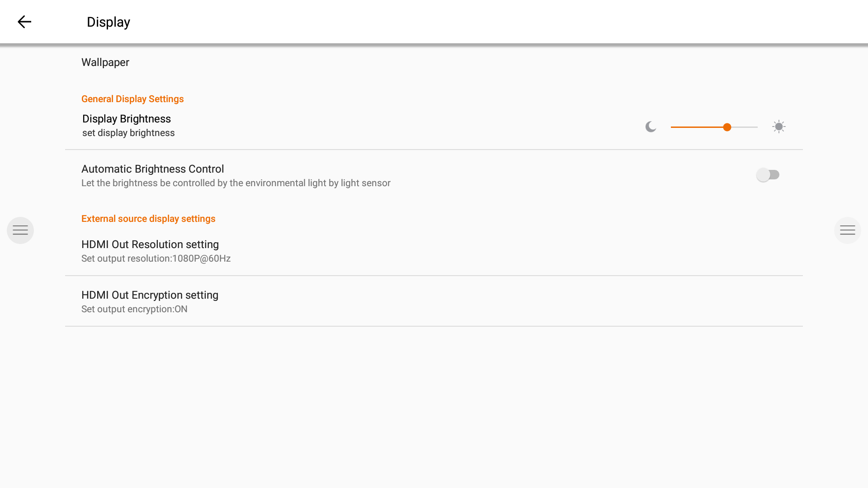Click the Automatic Brightness Control title text

click(x=152, y=169)
